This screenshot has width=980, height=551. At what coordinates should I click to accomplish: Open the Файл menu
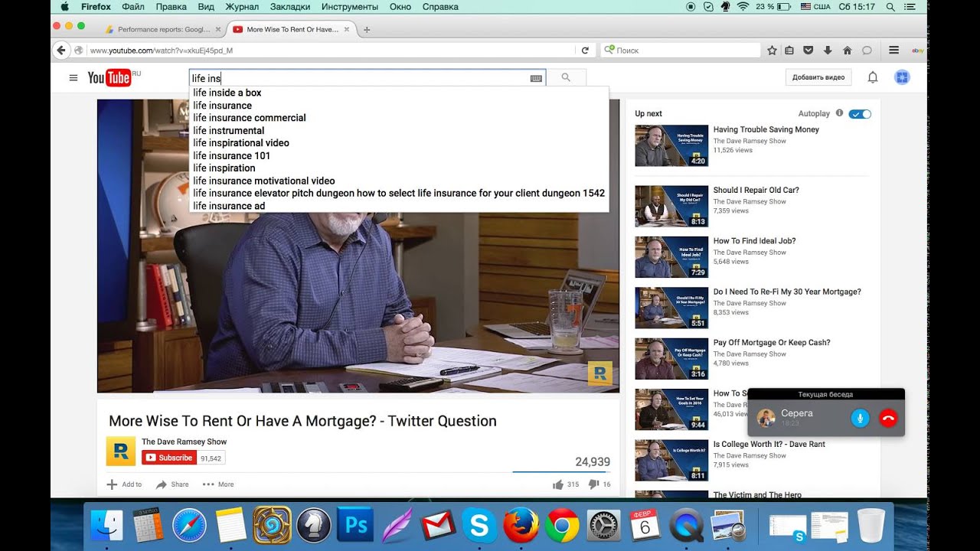coord(133,7)
